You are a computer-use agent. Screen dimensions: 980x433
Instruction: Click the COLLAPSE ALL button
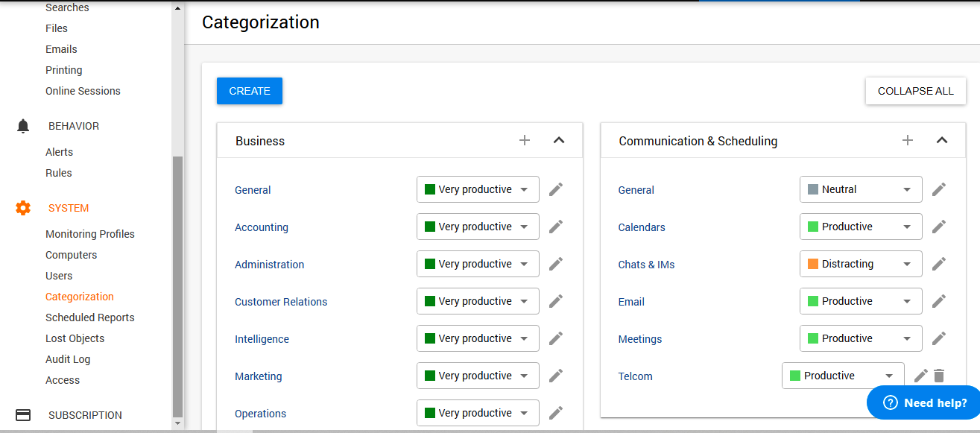(916, 91)
